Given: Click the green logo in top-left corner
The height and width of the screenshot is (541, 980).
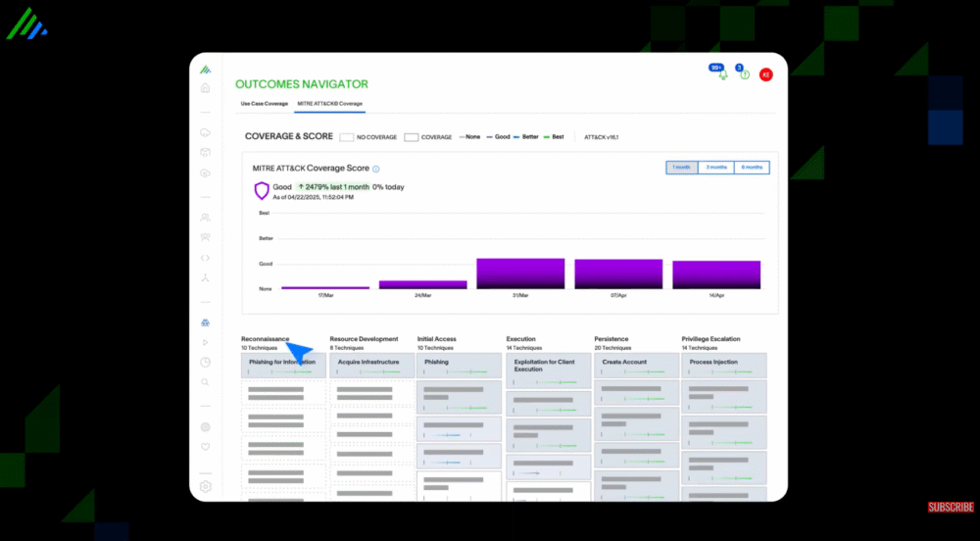Looking at the screenshot, I should [x=26, y=24].
